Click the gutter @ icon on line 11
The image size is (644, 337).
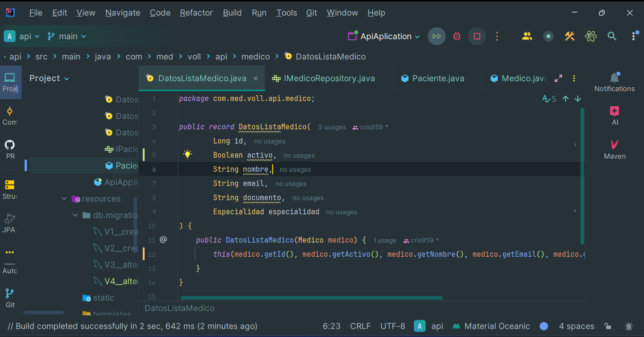[x=163, y=240]
